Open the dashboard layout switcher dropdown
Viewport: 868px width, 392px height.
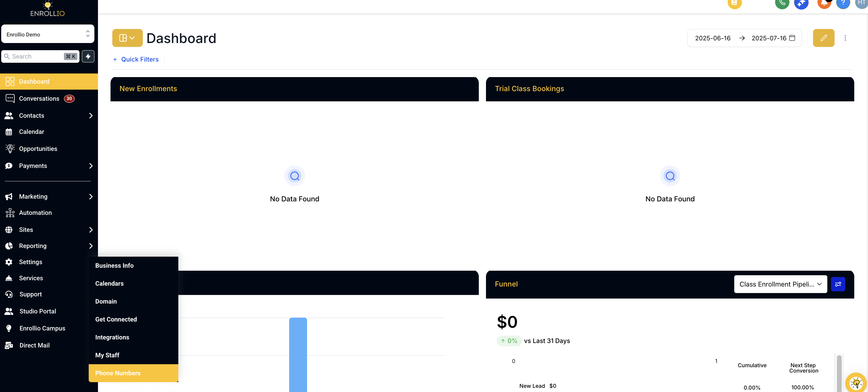[127, 38]
